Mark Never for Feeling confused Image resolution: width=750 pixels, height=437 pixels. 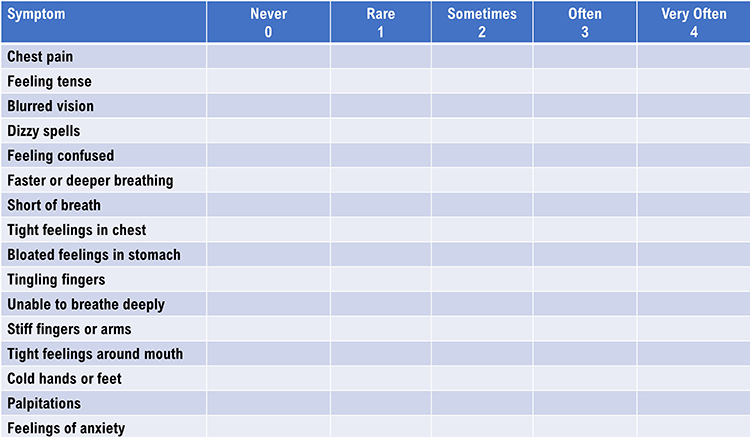(x=268, y=156)
